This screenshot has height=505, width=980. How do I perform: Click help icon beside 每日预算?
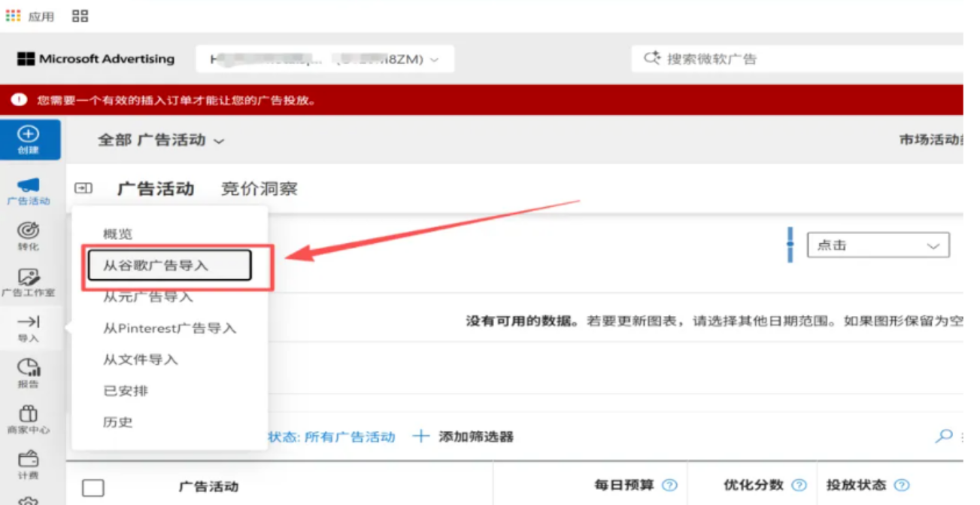669,485
